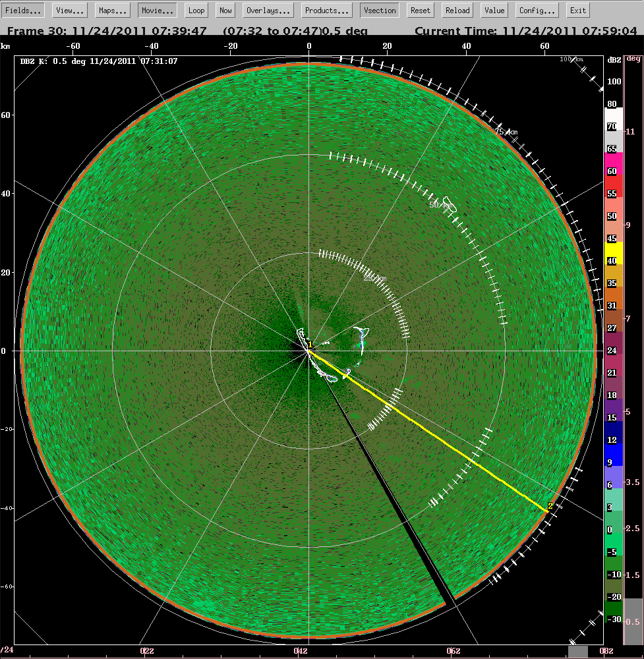Click the 9 dBZ blue color scale swatch
Viewport: 644px width, 659px height.
point(613,454)
